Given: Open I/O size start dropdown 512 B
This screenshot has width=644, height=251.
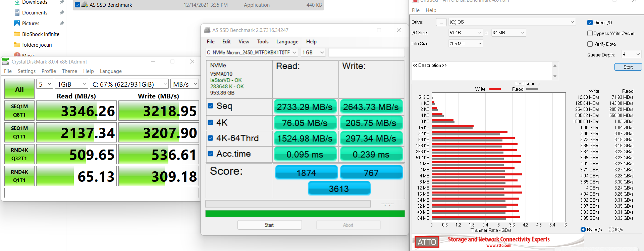Looking at the screenshot, I should [x=466, y=33].
